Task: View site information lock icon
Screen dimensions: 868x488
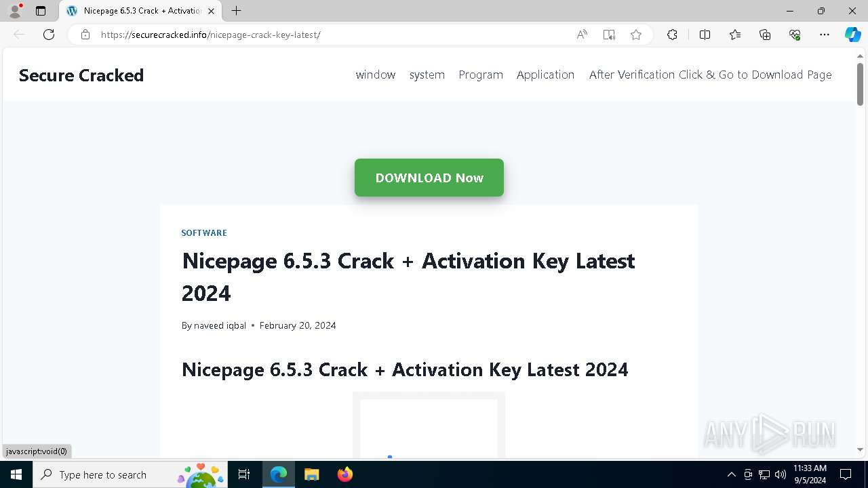Action: point(85,35)
